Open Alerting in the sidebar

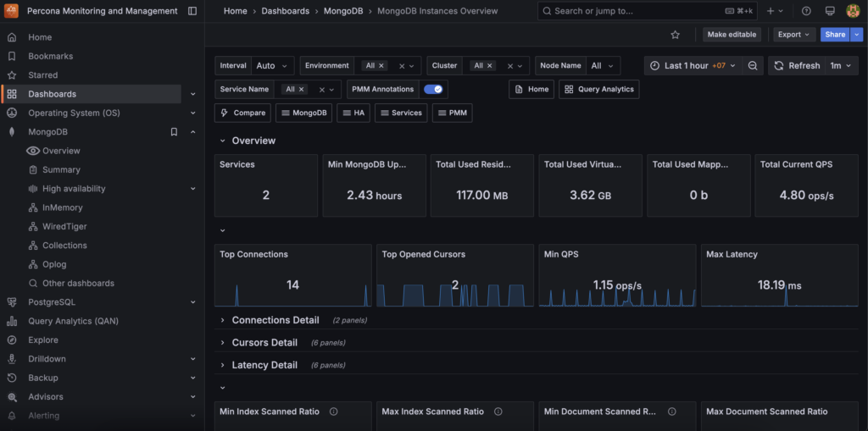point(44,416)
